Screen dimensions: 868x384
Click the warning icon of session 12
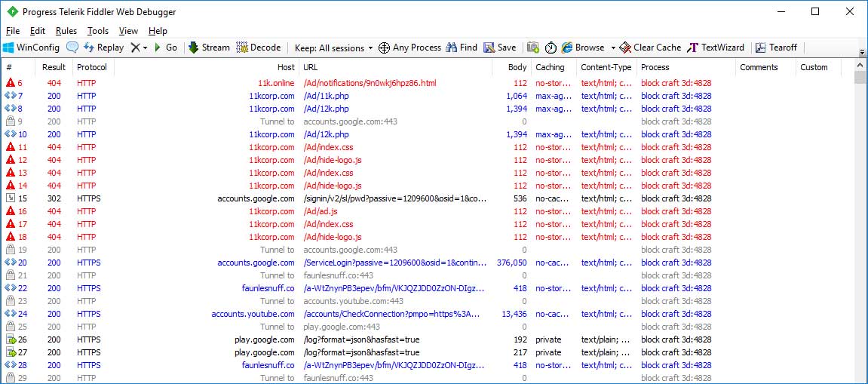[x=11, y=160]
